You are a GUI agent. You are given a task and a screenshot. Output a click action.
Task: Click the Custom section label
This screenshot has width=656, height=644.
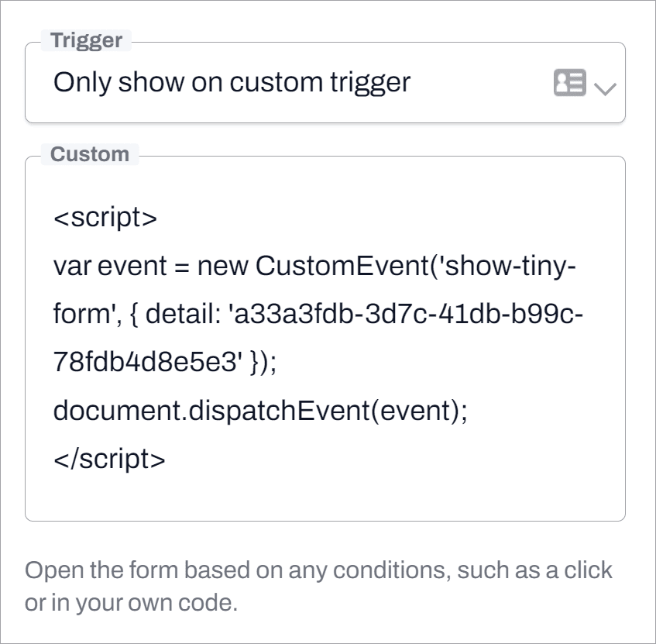pos(89,154)
